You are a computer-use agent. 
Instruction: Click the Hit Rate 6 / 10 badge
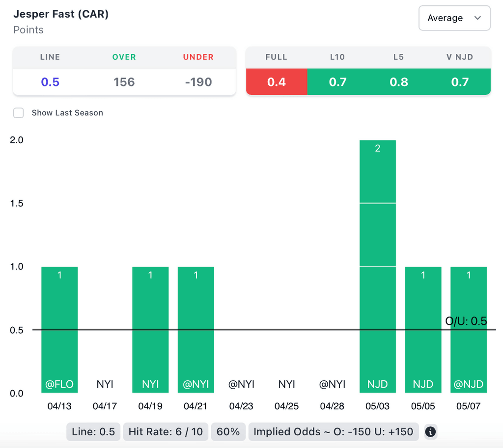tap(166, 432)
